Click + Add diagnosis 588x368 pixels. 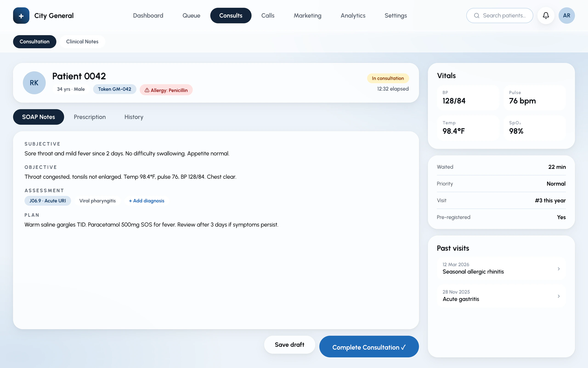tap(147, 201)
